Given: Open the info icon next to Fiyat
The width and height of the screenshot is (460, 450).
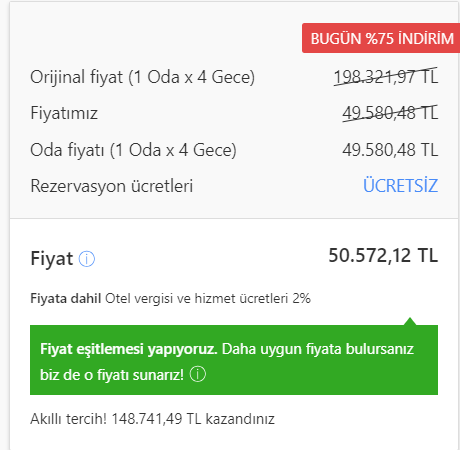Looking at the screenshot, I should [87, 259].
